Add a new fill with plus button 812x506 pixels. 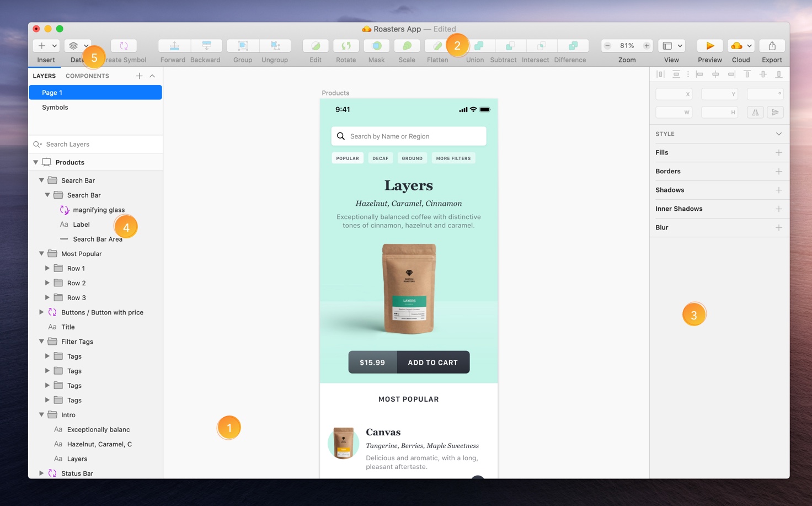click(x=778, y=153)
